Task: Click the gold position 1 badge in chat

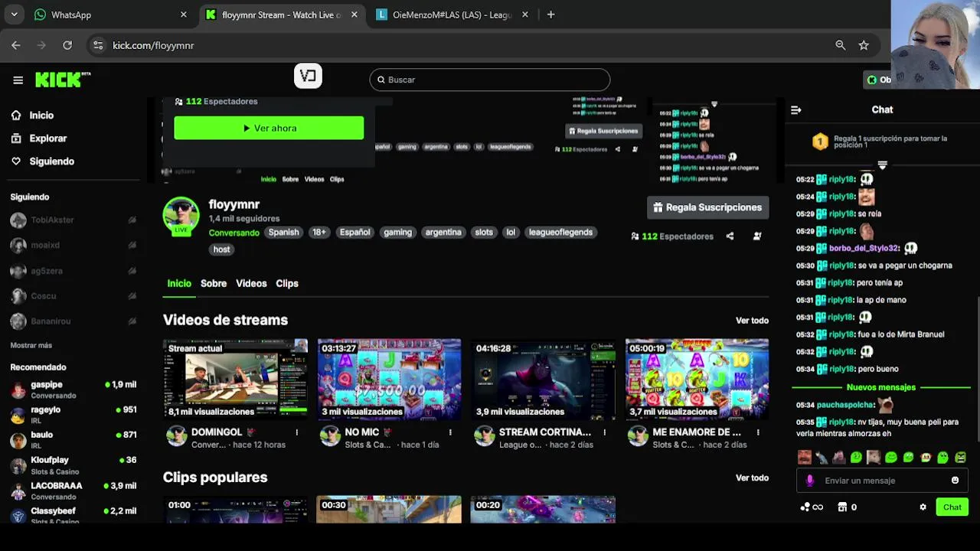Action: point(820,142)
